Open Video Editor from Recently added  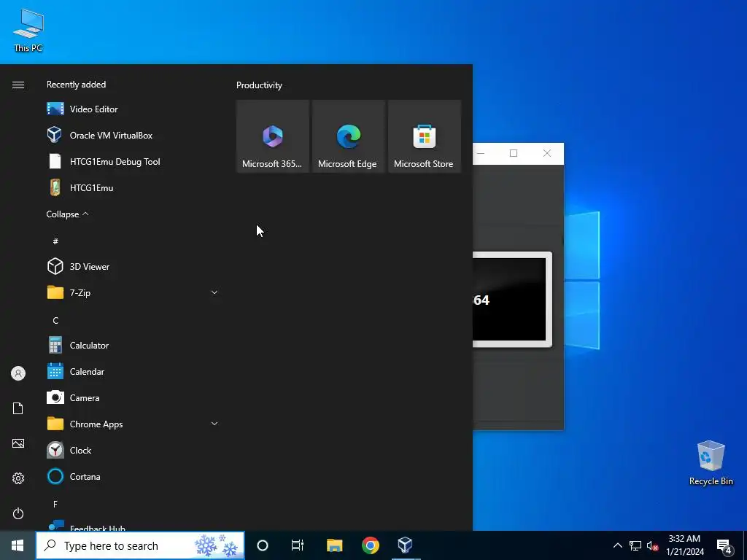(x=133, y=109)
